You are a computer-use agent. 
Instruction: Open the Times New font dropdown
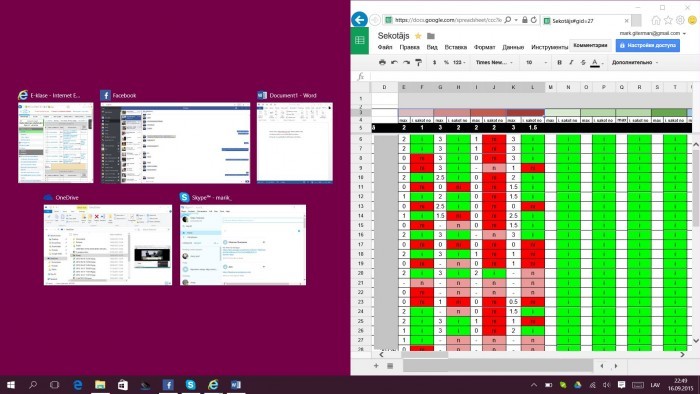494,62
